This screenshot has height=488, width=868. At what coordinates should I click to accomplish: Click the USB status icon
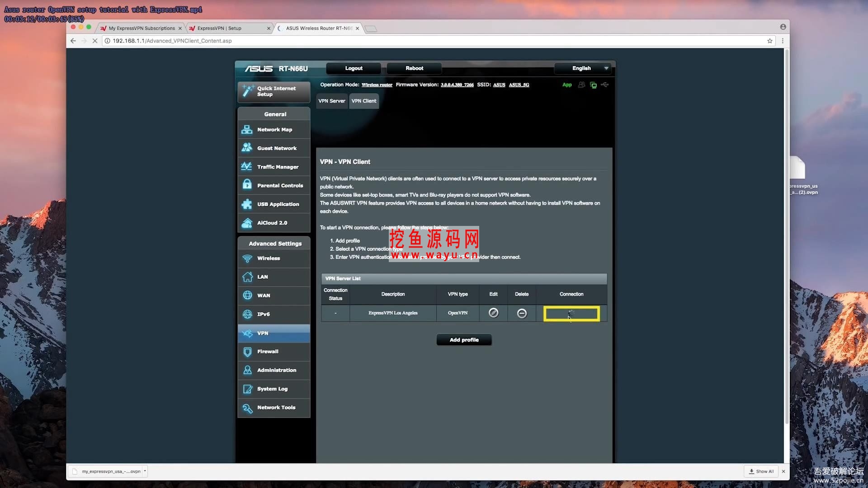[605, 85]
